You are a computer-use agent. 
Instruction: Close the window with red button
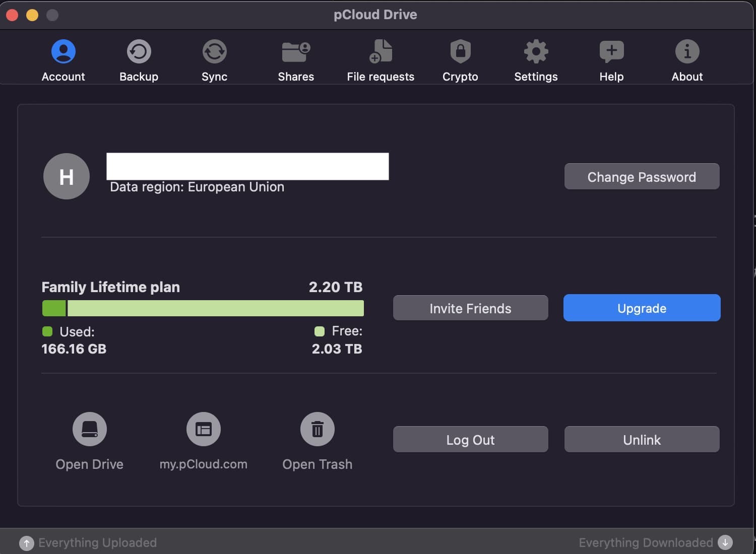(x=12, y=15)
